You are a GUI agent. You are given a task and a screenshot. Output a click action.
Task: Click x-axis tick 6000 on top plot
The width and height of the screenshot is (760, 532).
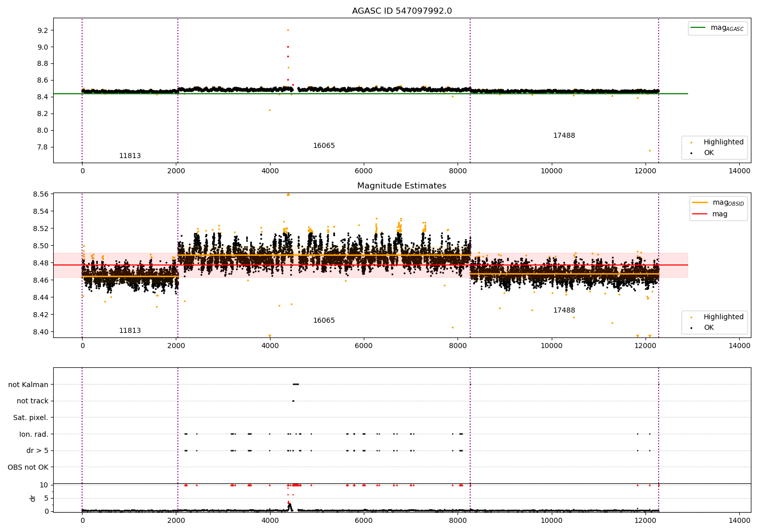[x=364, y=171]
